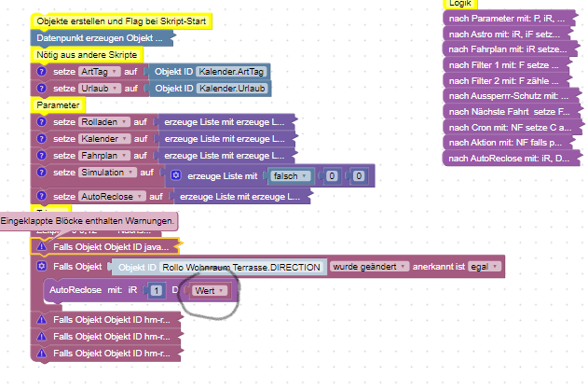This screenshot has height=389, width=588.
Task: Edit second 0 number in Simulation list
Action: tap(359, 175)
